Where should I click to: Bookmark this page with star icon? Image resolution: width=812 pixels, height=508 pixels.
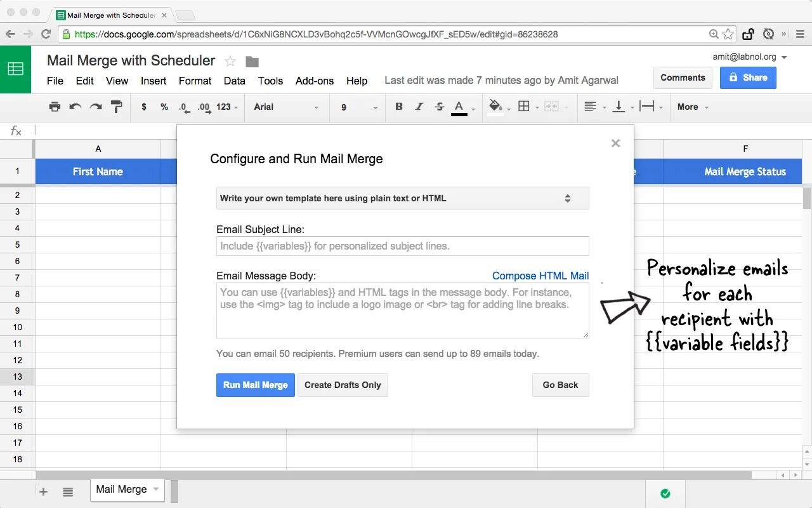pyautogui.click(x=728, y=34)
